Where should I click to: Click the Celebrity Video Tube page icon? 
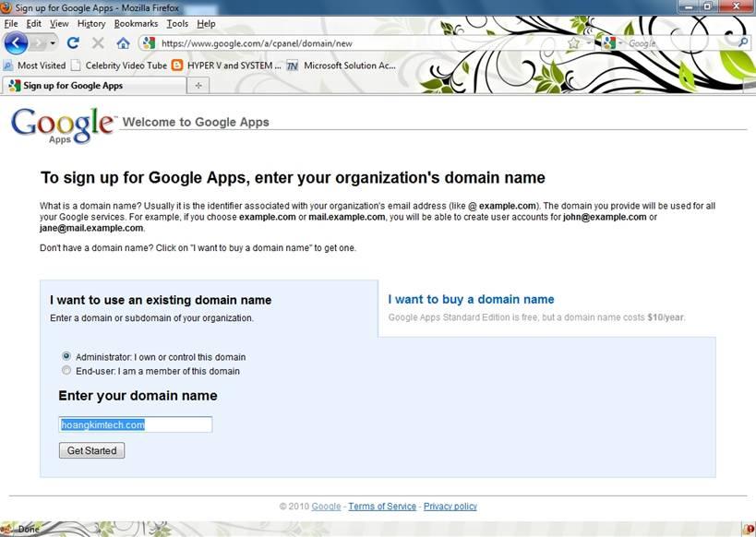click(x=76, y=66)
